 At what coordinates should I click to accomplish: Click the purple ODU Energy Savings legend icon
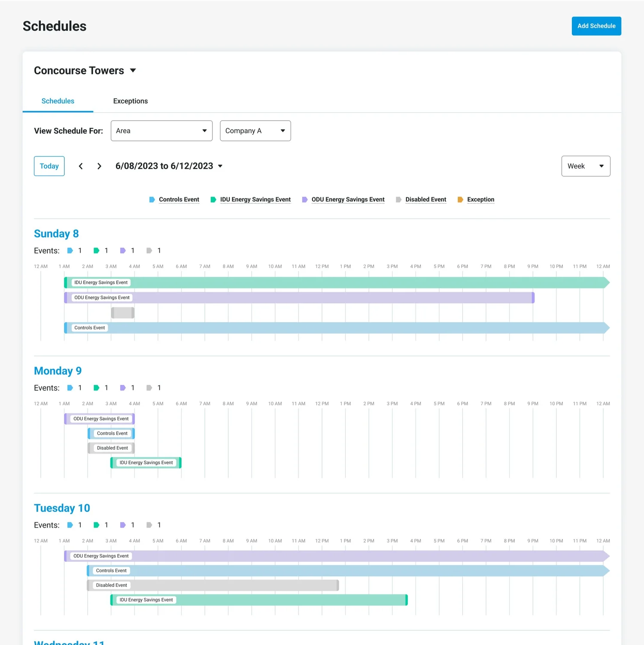304,200
